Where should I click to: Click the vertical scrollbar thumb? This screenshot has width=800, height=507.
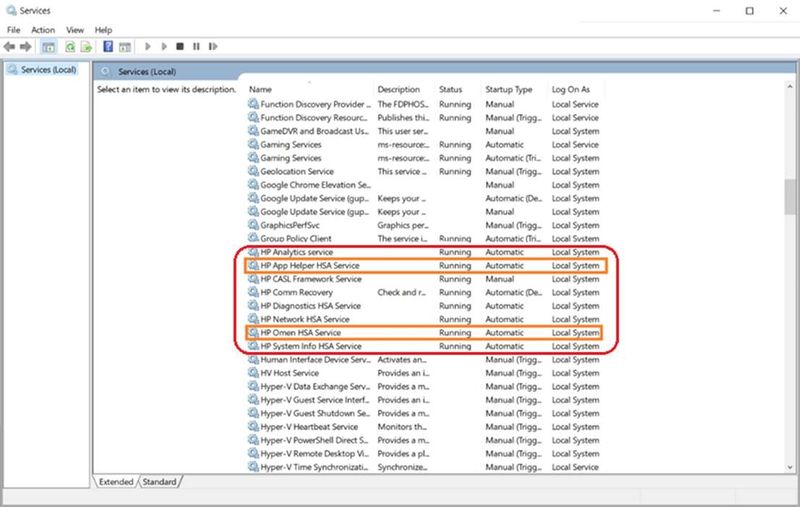click(790, 196)
